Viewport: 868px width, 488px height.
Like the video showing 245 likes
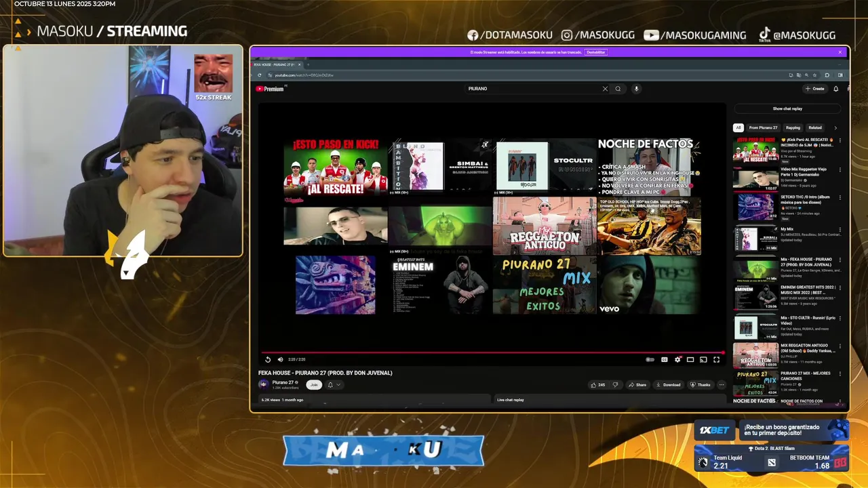tap(597, 385)
